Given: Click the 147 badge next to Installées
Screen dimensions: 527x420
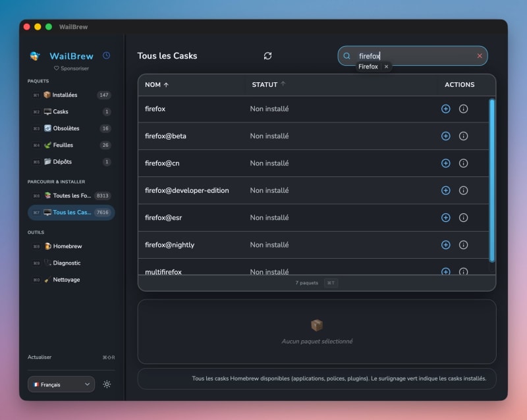Looking at the screenshot, I should pyautogui.click(x=104, y=95).
